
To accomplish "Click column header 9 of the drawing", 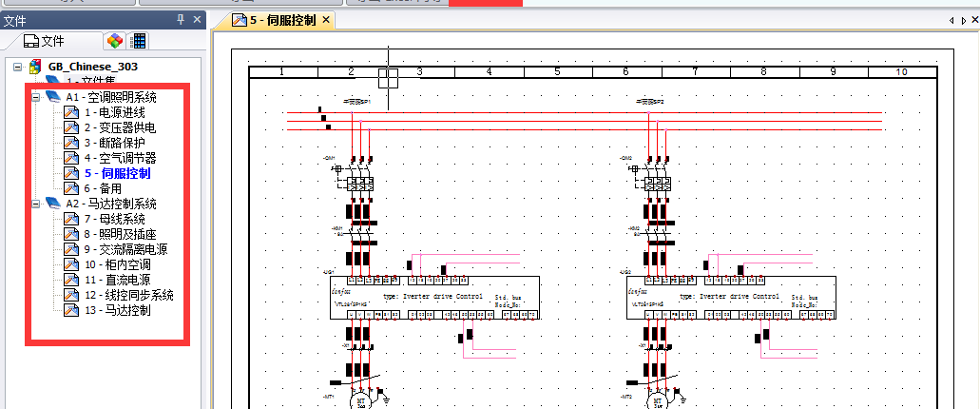I will click(833, 72).
